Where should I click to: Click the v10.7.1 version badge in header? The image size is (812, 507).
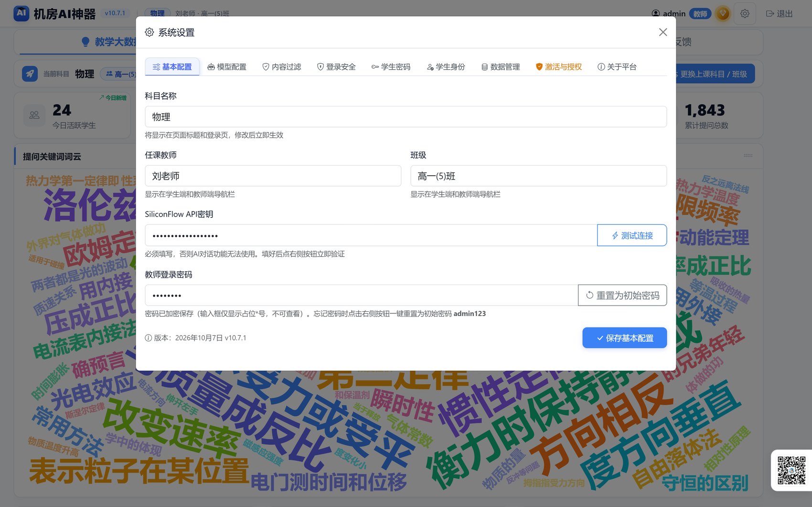(115, 13)
